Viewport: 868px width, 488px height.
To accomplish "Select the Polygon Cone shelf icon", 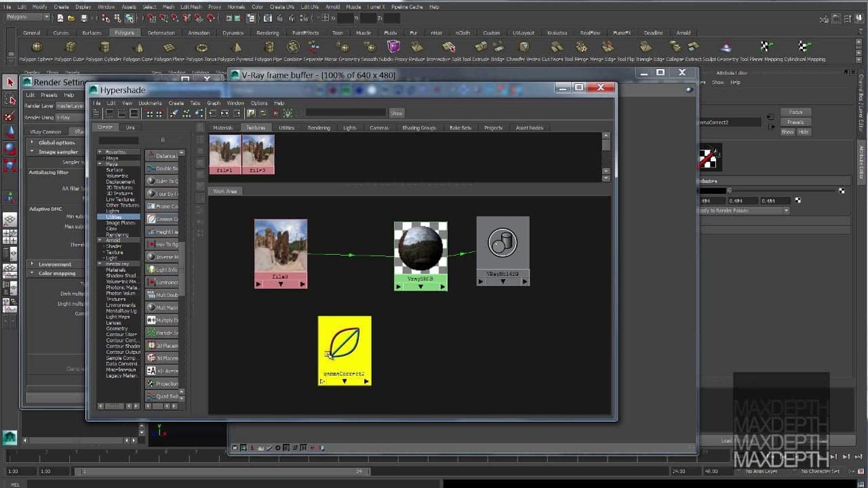I will click(138, 47).
